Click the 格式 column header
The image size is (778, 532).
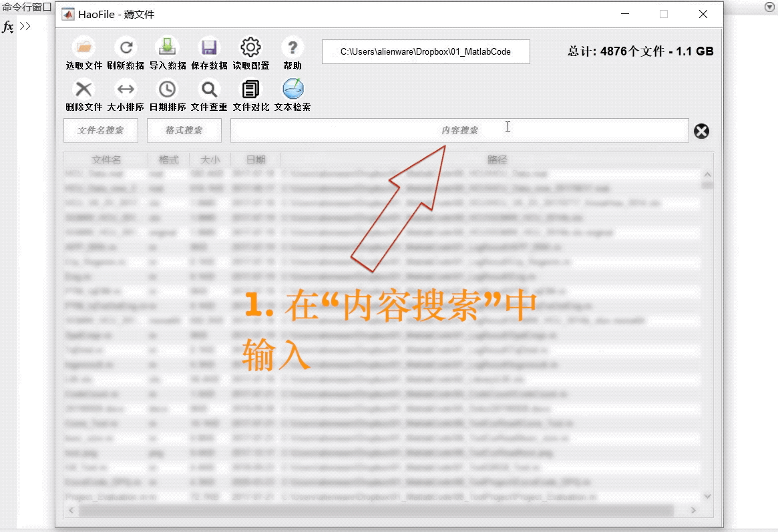coord(169,160)
